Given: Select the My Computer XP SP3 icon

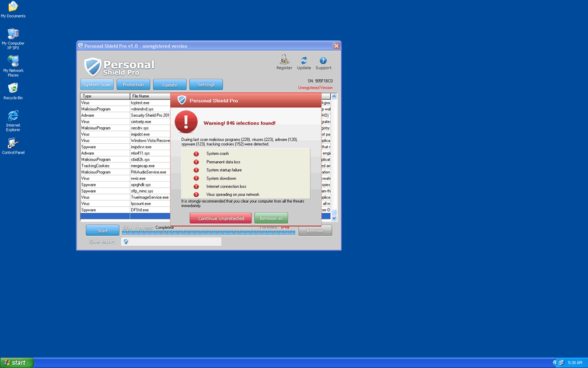Looking at the screenshot, I should tap(13, 34).
